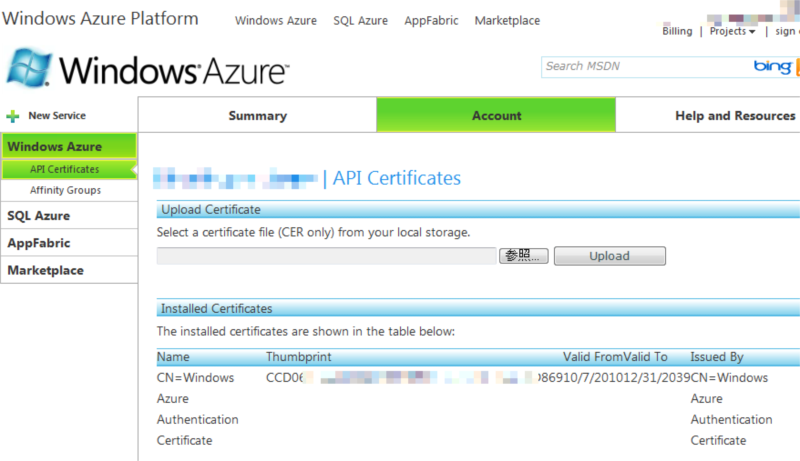Screen dimensions: 800x461
Task: Switch to the Summary tab
Action: click(257, 115)
